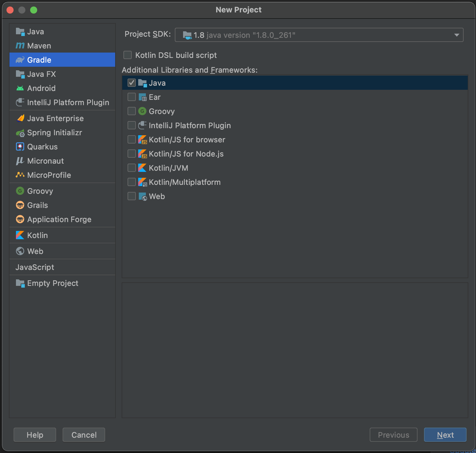
Task: Click the Help button
Action: coord(35,435)
